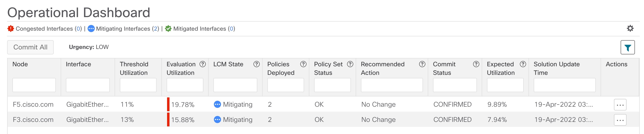Image resolution: width=644 pixels, height=134 pixels.
Task: Open the Mitigated Interfaces count link
Action: pyautogui.click(x=231, y=29)
